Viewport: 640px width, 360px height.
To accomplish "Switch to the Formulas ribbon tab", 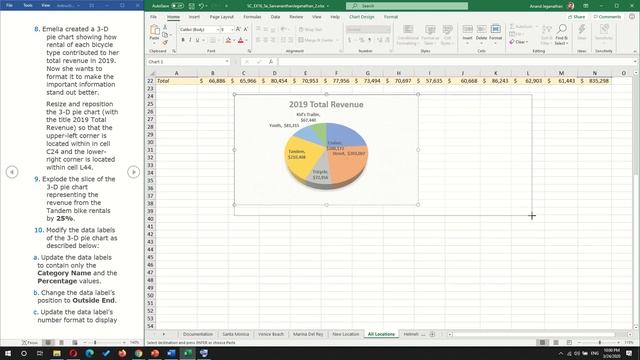I will (x=252, y=17).
